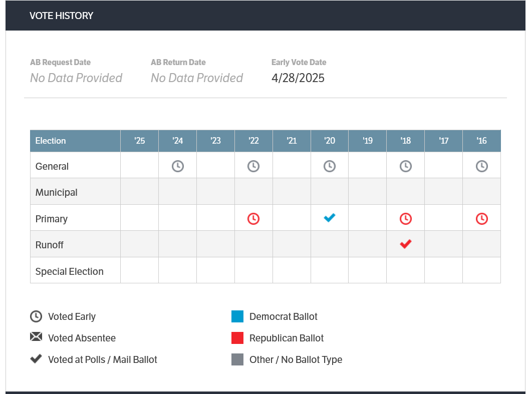Image resolution: width=532 pixels, height=394 pixels.
Task: Click the 2022 General early vote clock icon
Action: pos(253,166)
